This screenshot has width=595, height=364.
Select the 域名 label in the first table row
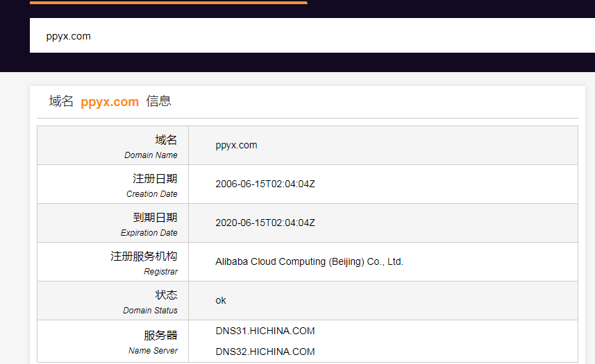coord(166,140)
